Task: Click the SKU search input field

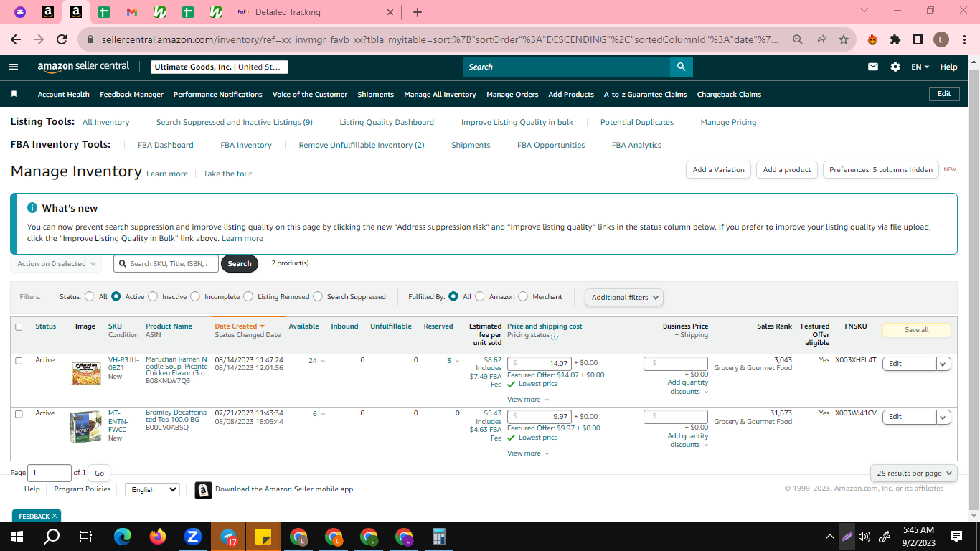Action: 166,264
